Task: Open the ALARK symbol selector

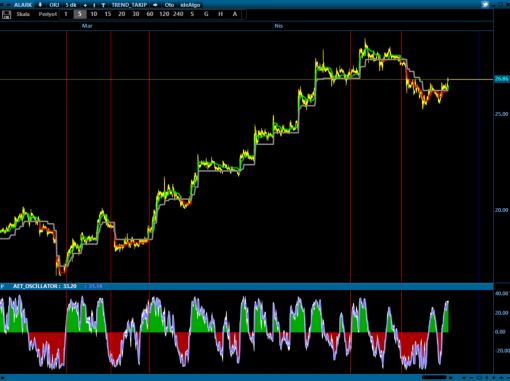Action: tap(23, 5)
